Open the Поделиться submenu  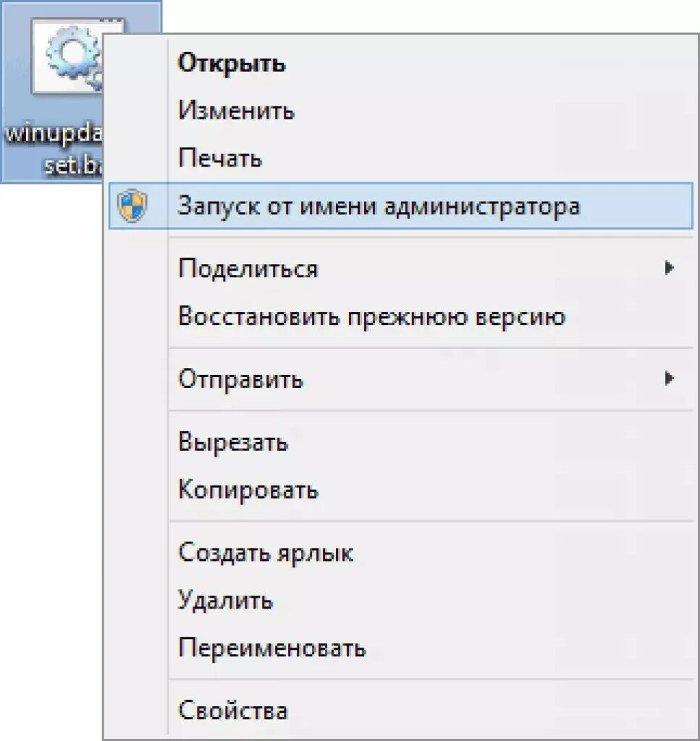(x=400, y=268)
